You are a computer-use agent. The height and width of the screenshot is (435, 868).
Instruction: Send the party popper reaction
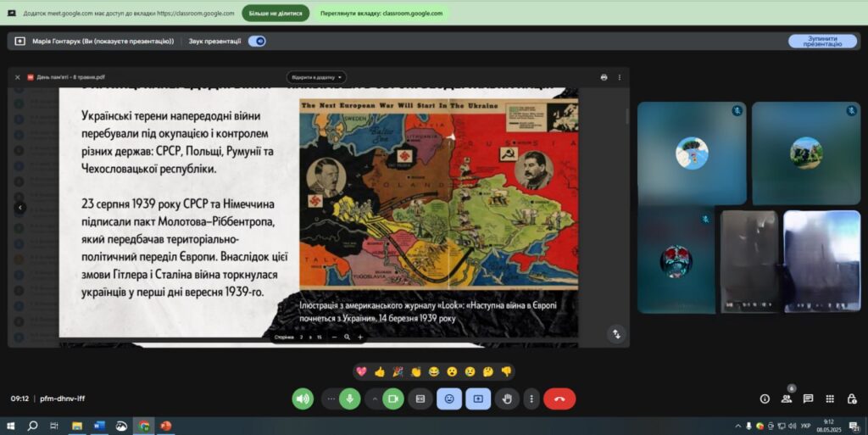[x=398, y=371]
